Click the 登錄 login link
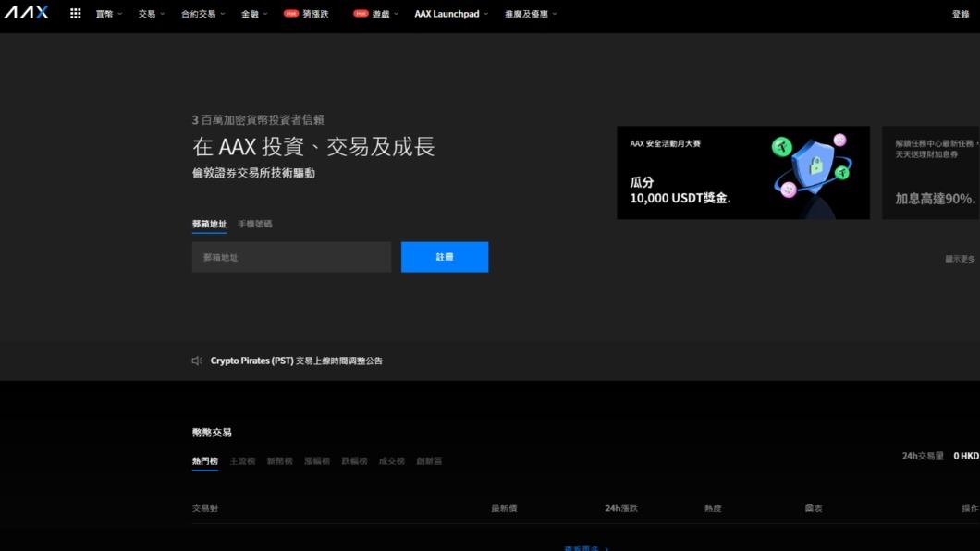The height and width of the screenshot is (551, 980). click(960, 14)
